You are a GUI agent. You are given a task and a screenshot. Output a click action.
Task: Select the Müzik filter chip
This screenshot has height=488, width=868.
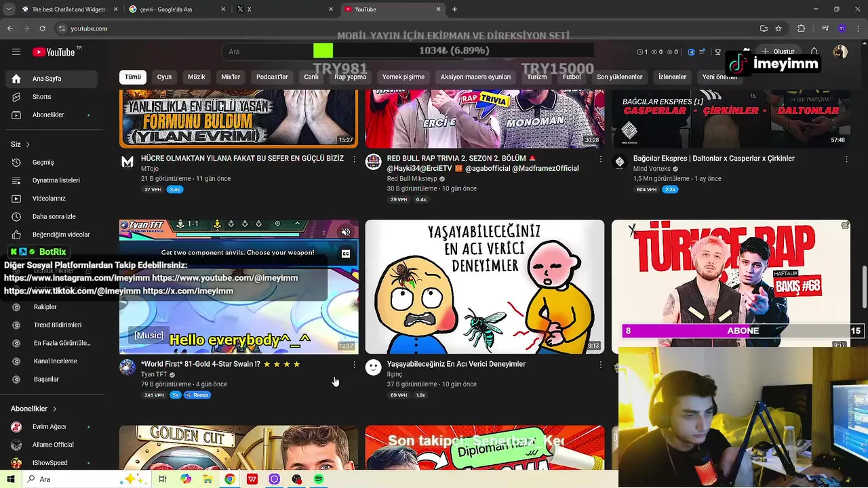pos(197,77)
